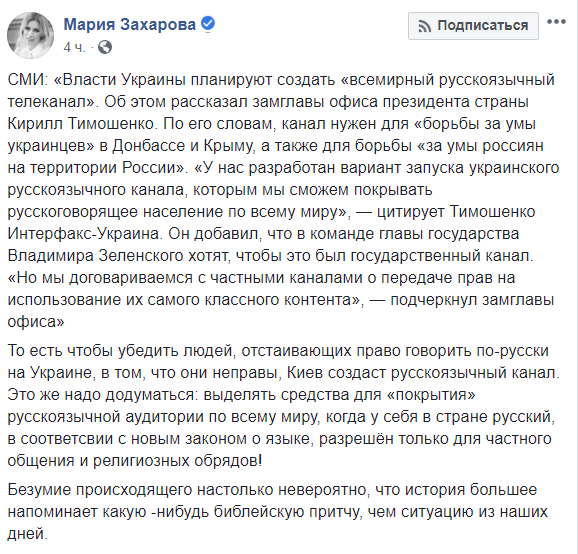Click the name Кирилл Тимошенко in text
The width and height of the screenshot is (578, 554).
click(x=81, y=124)
